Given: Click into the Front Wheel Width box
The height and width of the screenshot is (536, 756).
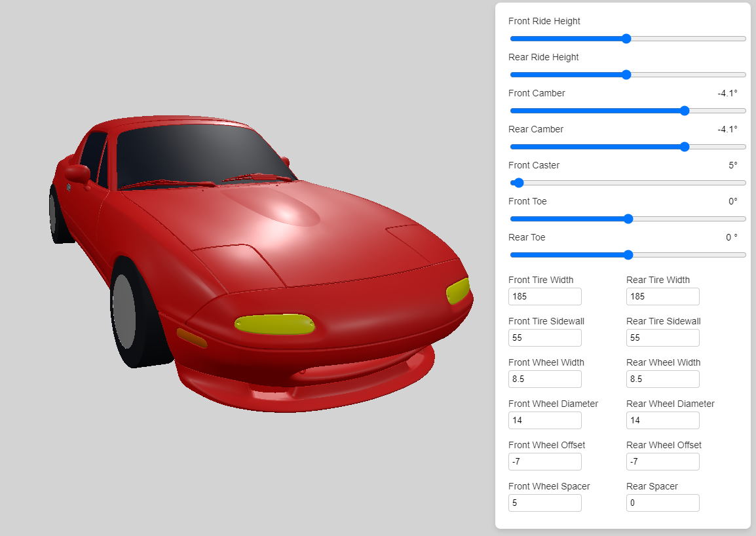Looking at the screenshot, I should click(x=544, y=379).
